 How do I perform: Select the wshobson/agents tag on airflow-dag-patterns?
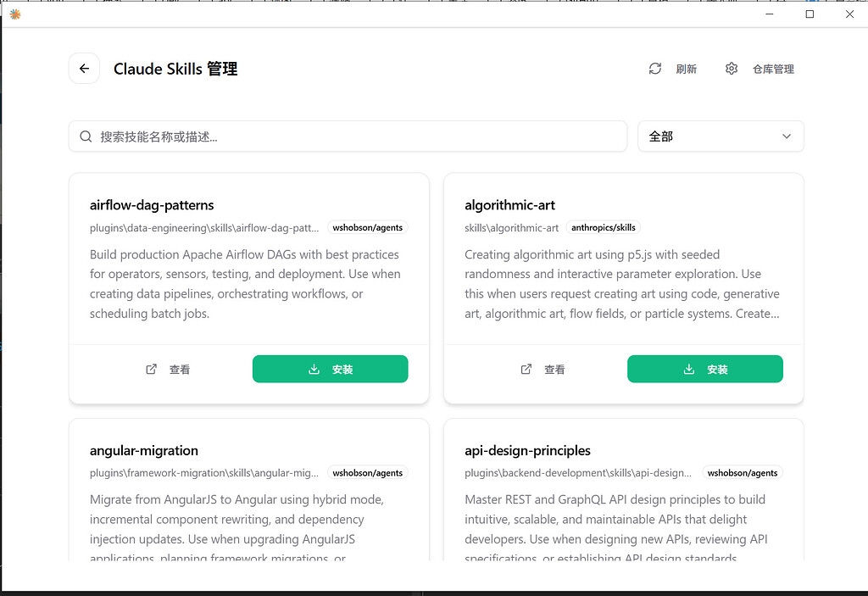click(x=368, y=228)
